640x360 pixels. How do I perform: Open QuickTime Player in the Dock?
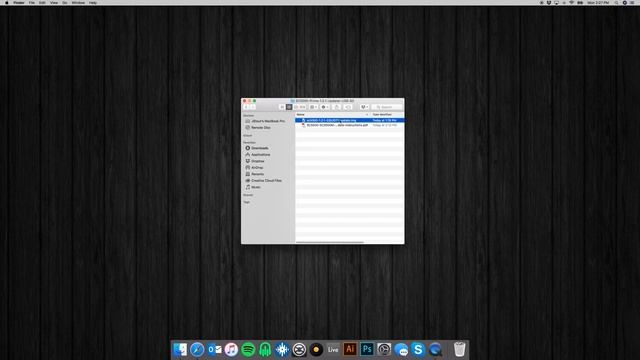pyautogui.click(x=435, y=350)
